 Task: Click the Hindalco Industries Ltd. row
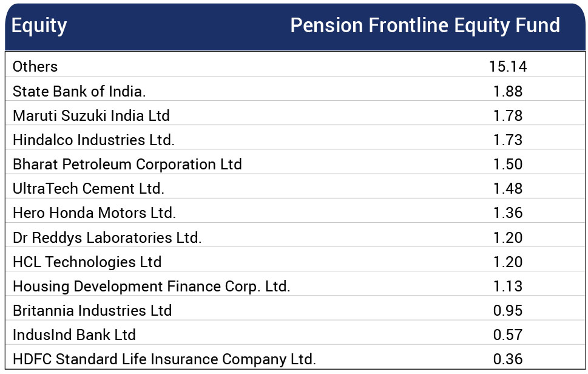[295, 140]
